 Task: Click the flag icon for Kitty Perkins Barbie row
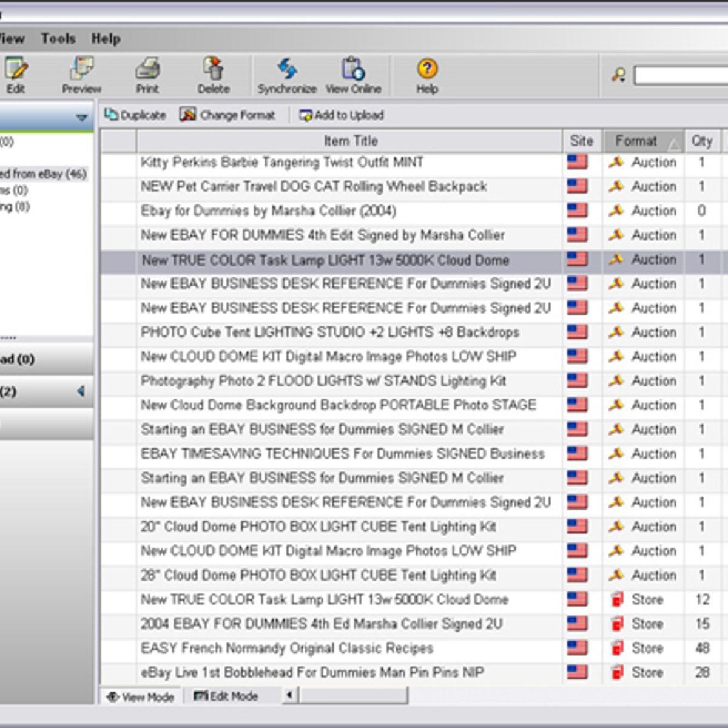[577, 161]
